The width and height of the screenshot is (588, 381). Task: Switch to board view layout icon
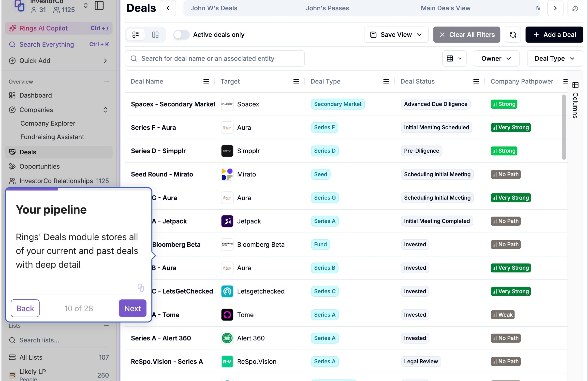[x=155, y=35]
